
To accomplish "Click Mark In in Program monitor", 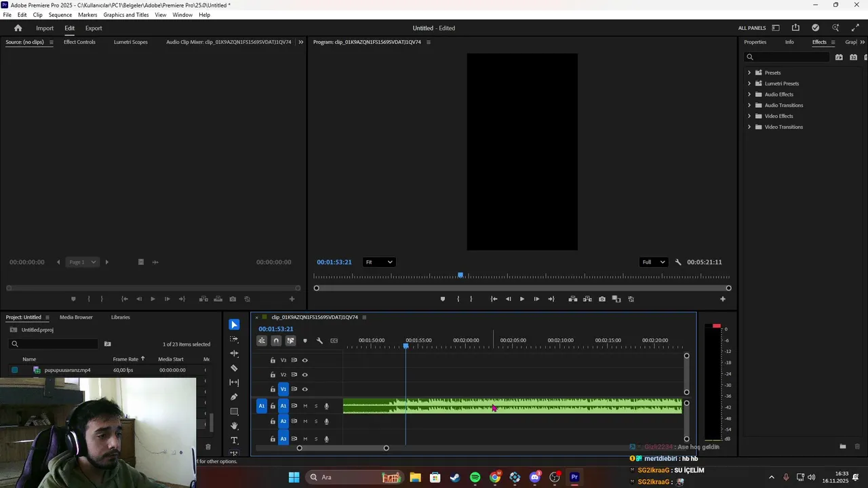I will (458, 299).
